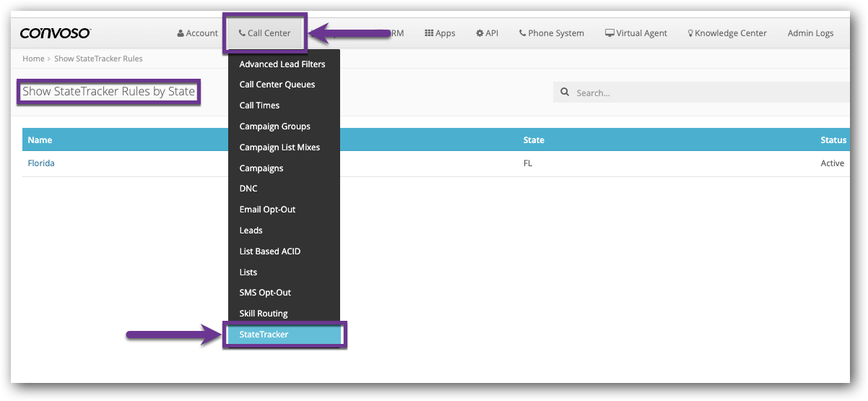Open the Virtual Agent menu
Screen dimensions: 868x401
[x=635, y=33]
